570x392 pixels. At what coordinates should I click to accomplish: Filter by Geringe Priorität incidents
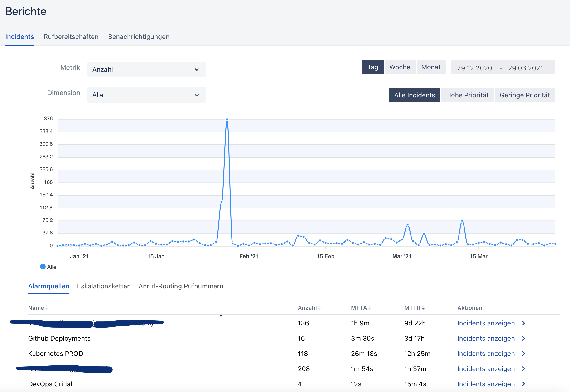click(525, 95)
